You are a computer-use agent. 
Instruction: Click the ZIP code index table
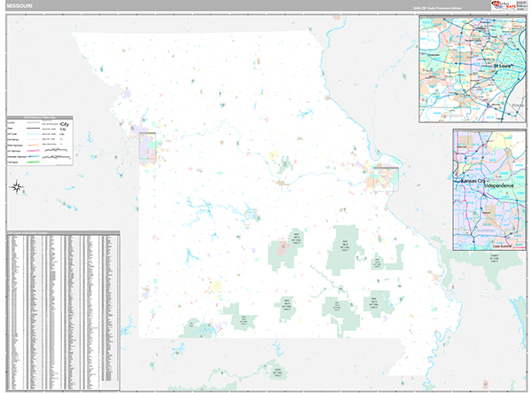(62, 310)
